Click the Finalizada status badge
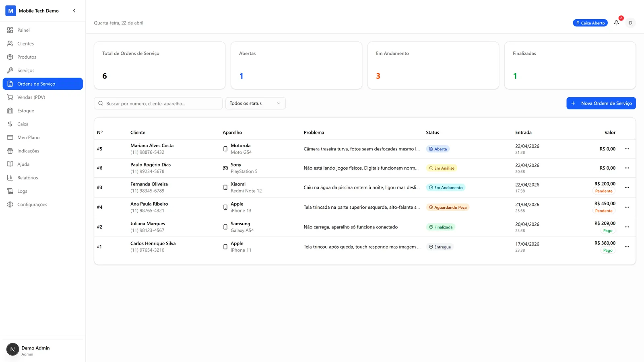This screenshot has width=644, height=362. 441,227
